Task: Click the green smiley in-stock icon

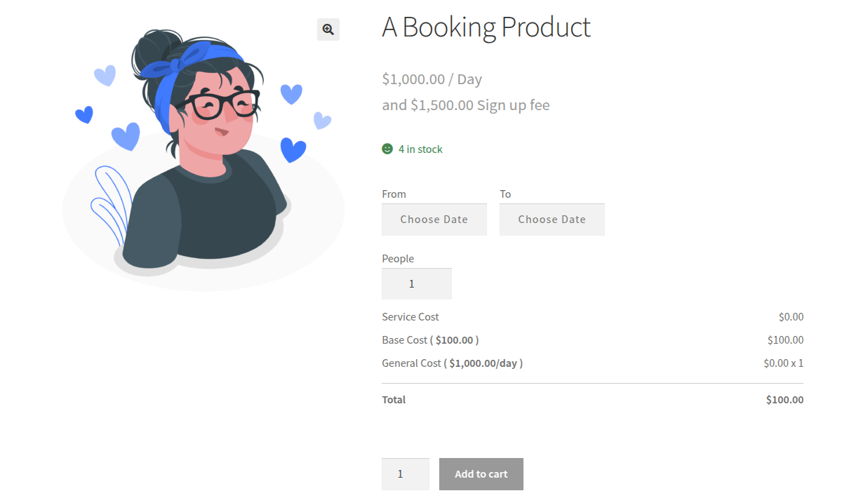Action: 387,149
